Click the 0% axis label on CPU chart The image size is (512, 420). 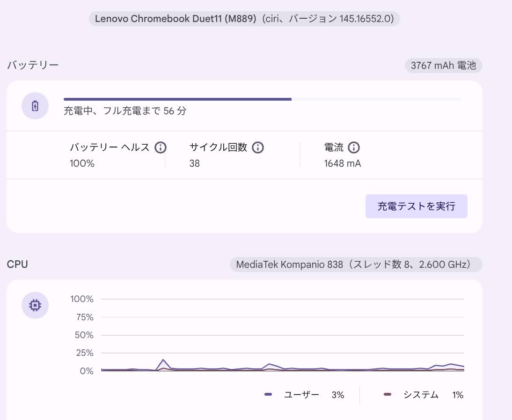point(87,371)
